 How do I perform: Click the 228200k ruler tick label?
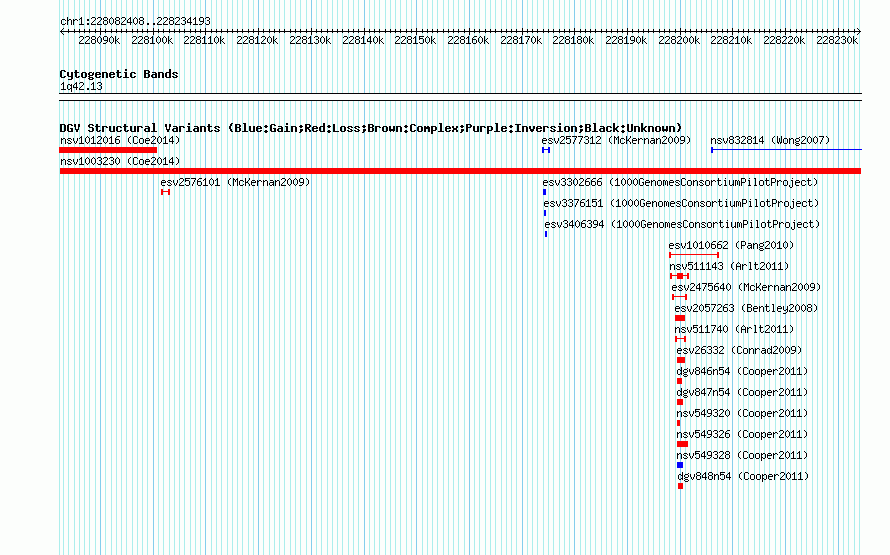[x=679, y=40]
